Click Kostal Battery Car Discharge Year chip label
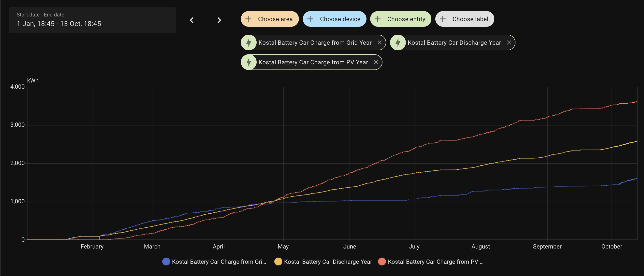Screen dimensions: 644x276 454,42
